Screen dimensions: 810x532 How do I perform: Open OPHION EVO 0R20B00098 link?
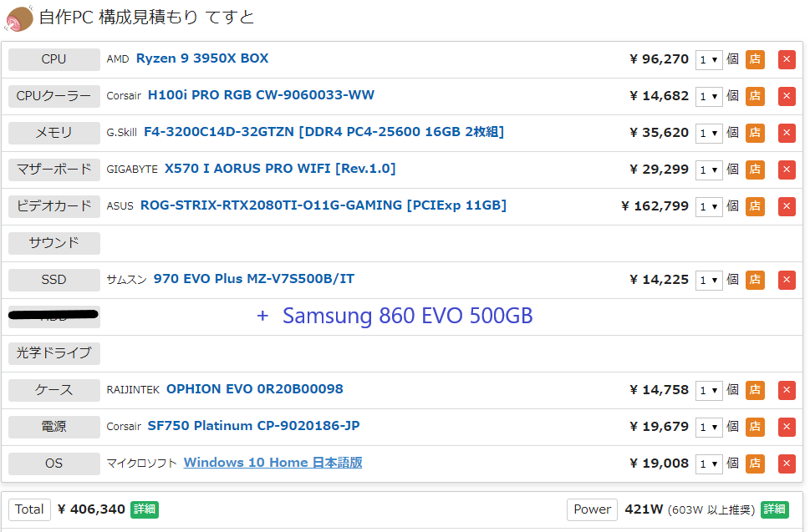tap(255, 389)
